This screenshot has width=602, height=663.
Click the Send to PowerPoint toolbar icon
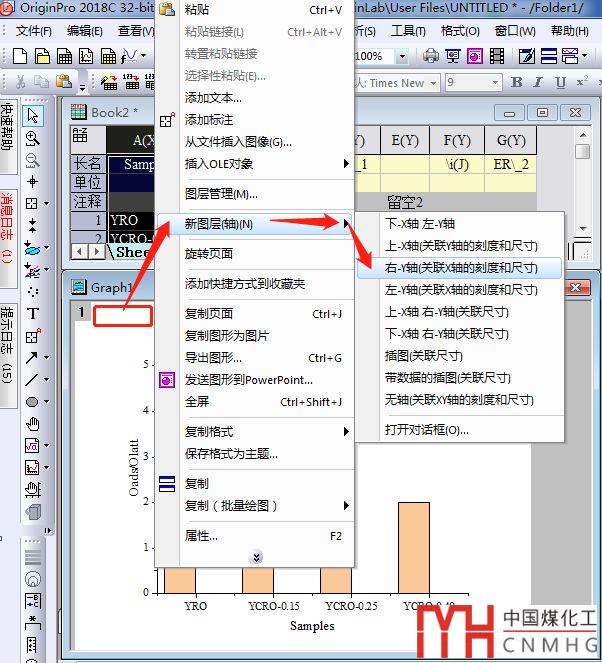(475, 56)
